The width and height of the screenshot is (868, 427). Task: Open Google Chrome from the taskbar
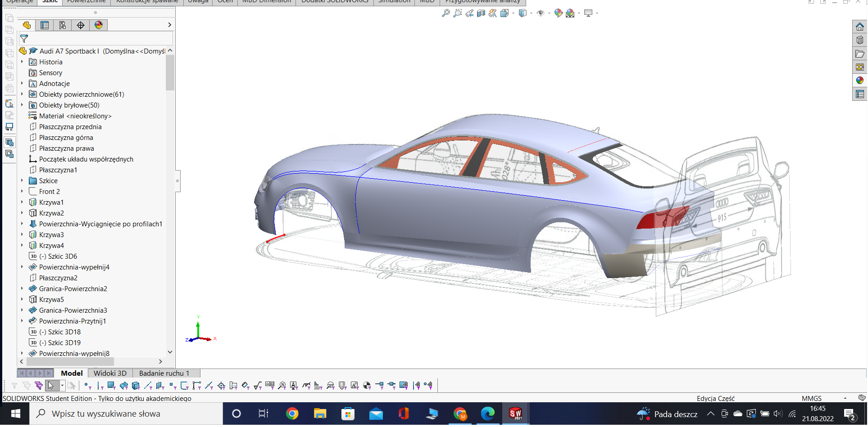292,414
